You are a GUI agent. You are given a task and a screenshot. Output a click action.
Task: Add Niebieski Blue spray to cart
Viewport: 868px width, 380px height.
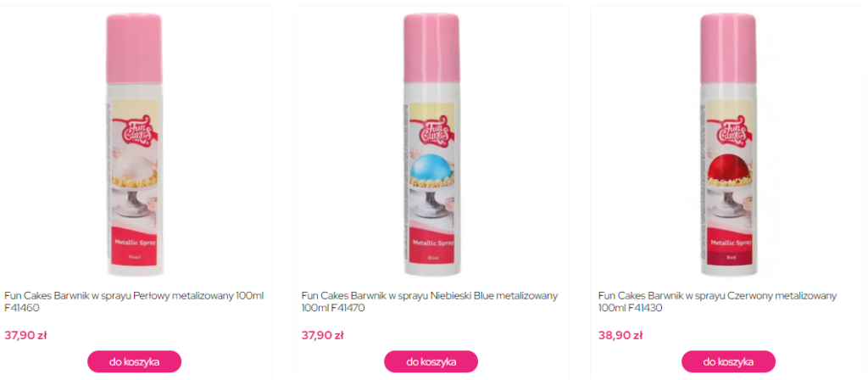point(431,361)
